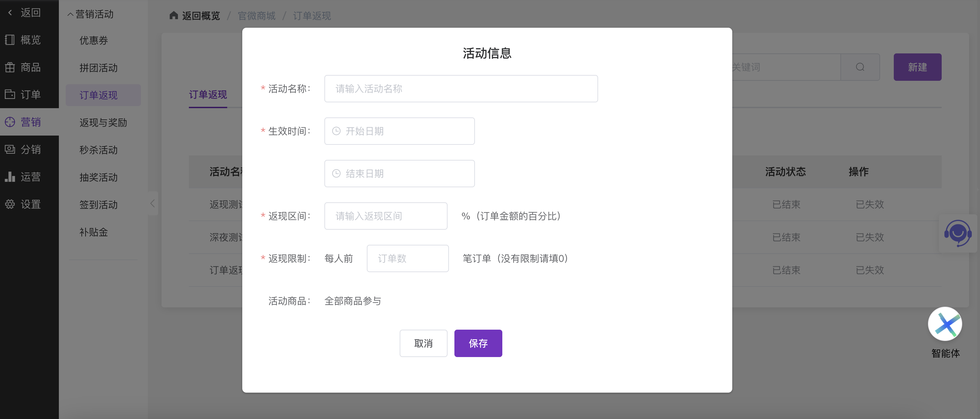Click the 订单数 input field
The width and height of the screenshot is (980, 419).
point(408,258)
